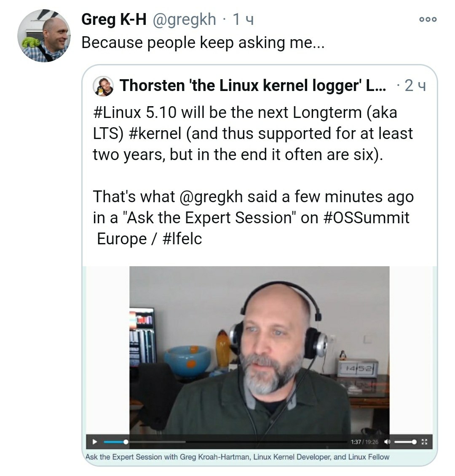
Task: Open the quoted tweet's 2 ч timestamp
Action: 415,86
